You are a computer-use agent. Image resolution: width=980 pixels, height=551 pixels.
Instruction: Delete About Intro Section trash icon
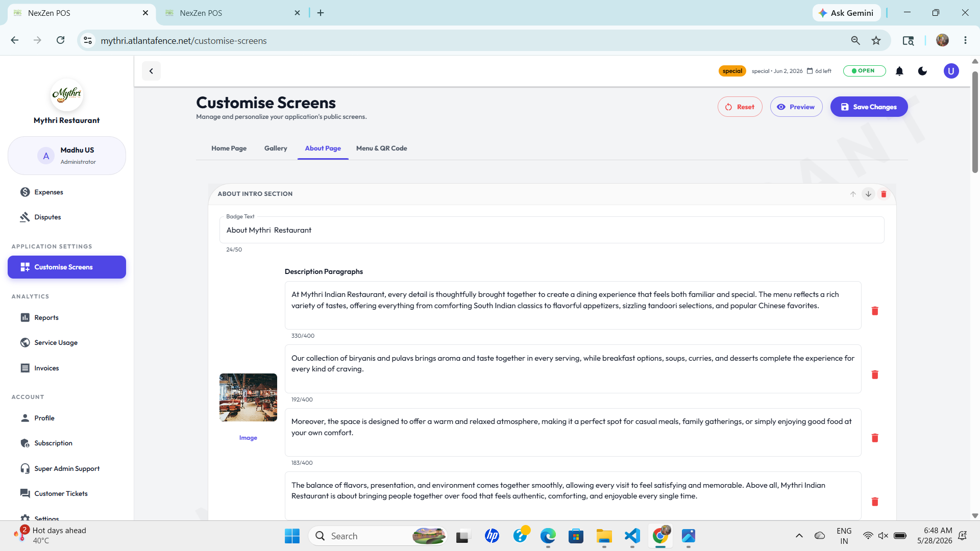884,194
